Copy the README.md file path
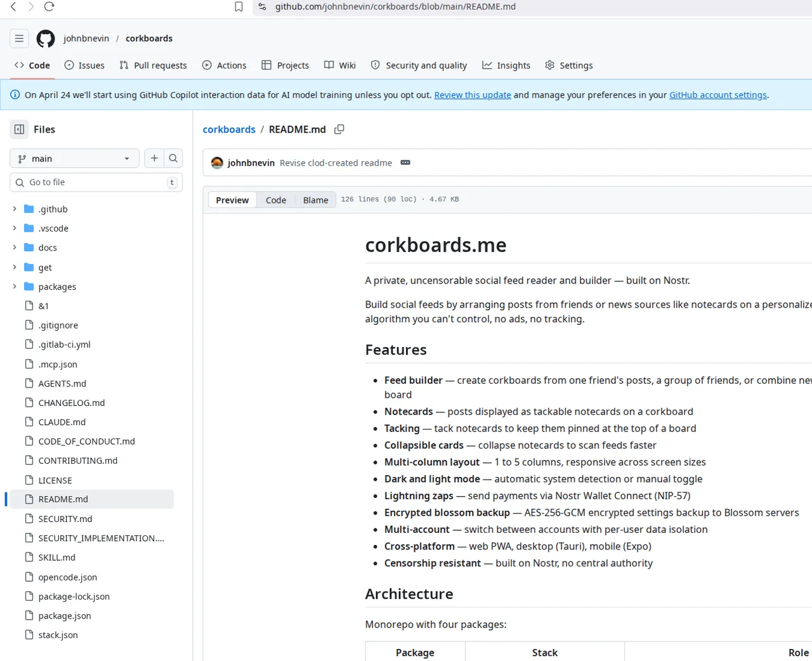Viewport: 812px width, 661px height. 339,129
